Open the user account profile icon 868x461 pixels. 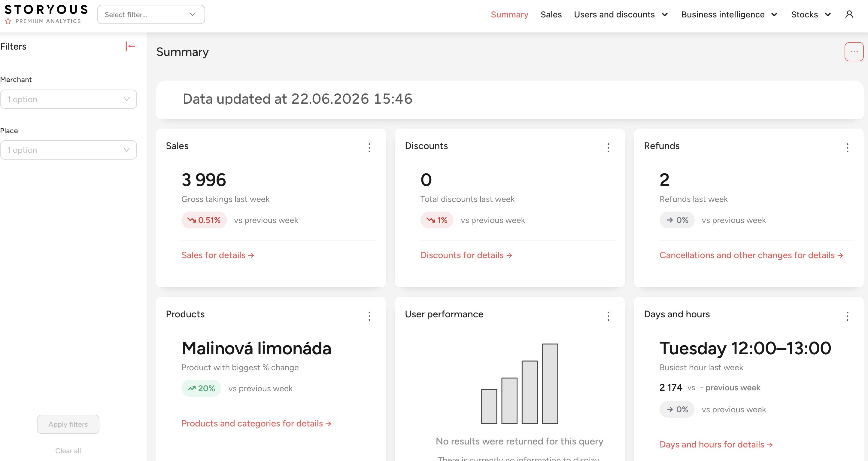click(849, 14)
